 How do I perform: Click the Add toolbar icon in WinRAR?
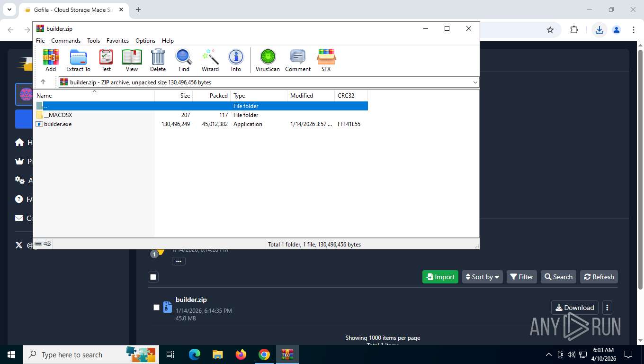(x=51, y=60)
